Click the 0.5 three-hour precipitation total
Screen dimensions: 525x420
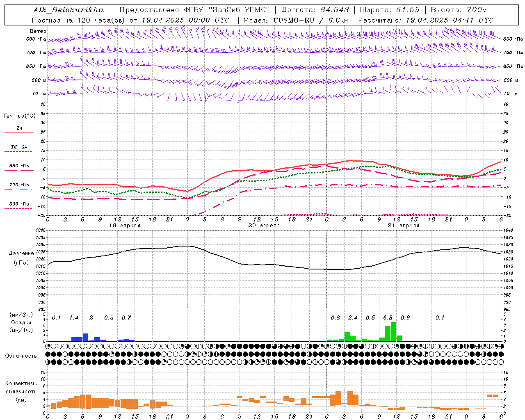click(370, 318)
